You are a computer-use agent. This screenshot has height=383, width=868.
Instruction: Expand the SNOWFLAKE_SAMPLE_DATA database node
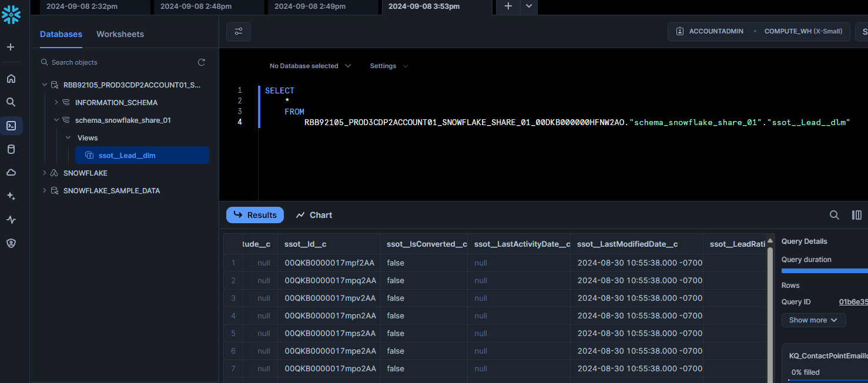[x=44, y=191]
